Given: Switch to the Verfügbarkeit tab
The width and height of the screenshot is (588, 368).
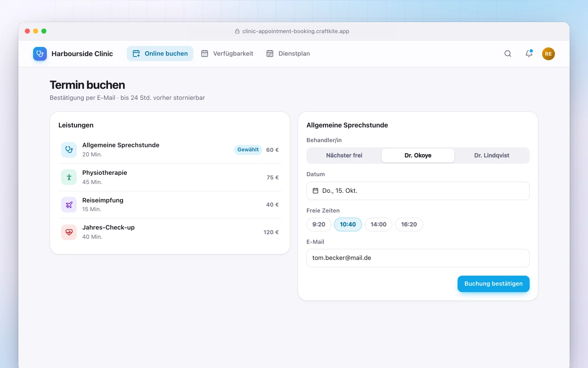Looking at the screenshot, I should point(227,54).
